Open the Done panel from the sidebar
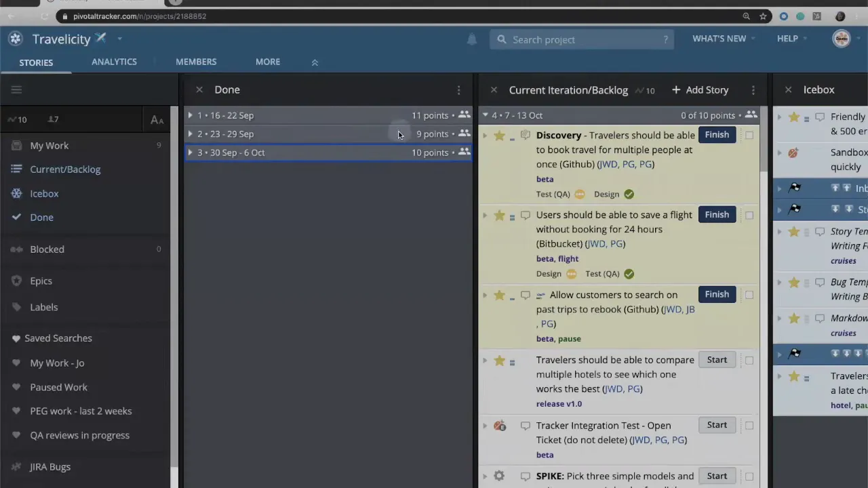Image resolution: width=868 pixels, height=488 pixels. [41, 217]
